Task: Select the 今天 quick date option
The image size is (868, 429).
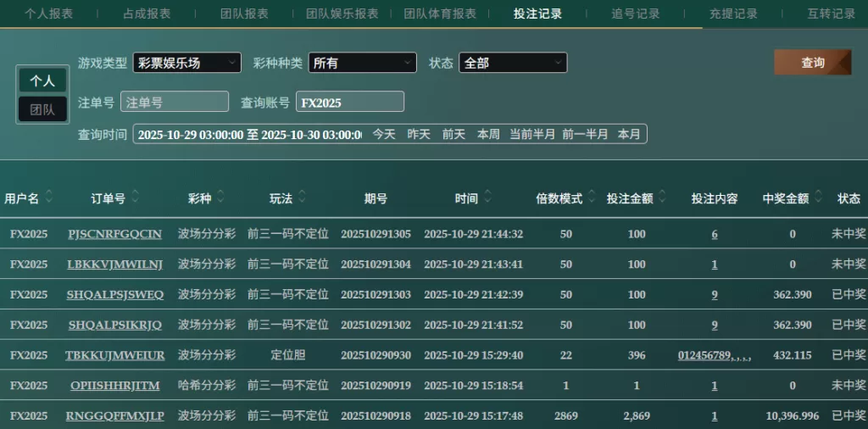Action: click(x=384, y=134)
